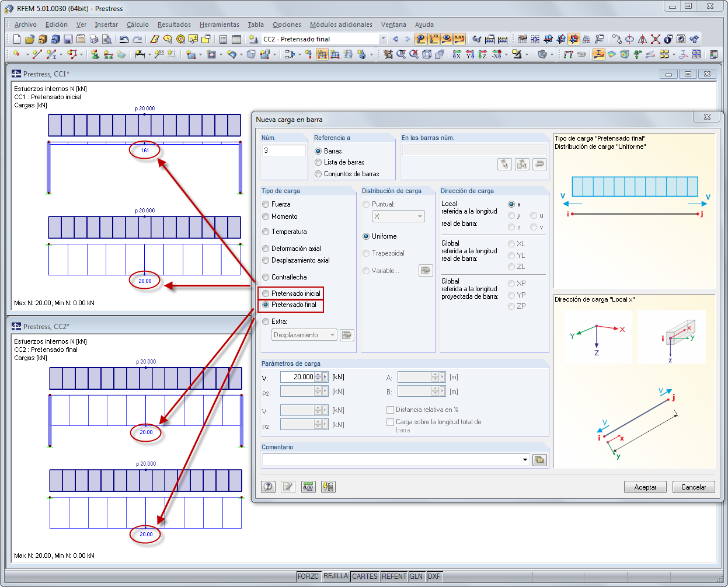Click the icon beside the Desplazamiento dropdown

[x=347, y=335]
